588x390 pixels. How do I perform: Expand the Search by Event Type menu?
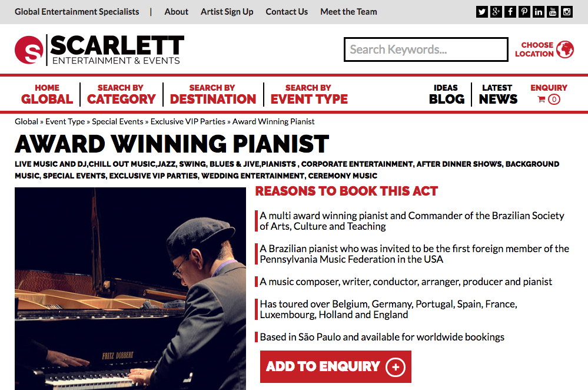[309, 94]
